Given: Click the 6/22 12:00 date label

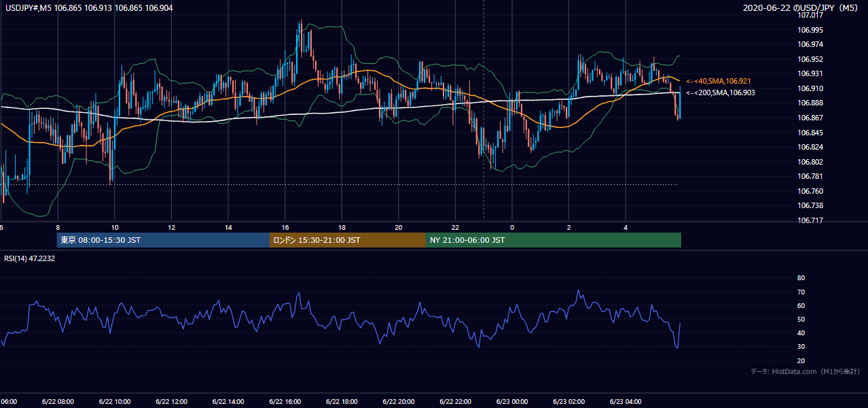Looking at the screenshot, I should [171, 402].
